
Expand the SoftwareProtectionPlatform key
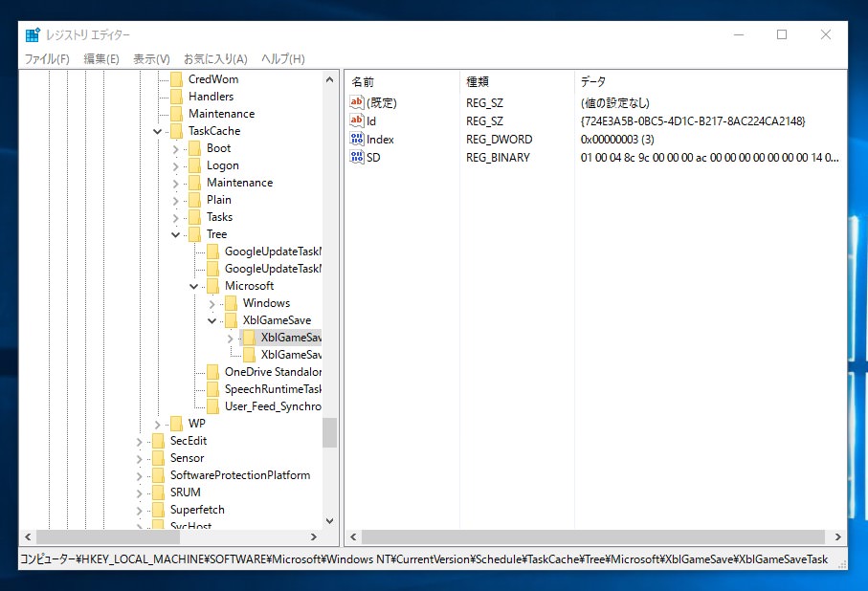point(139,476)
